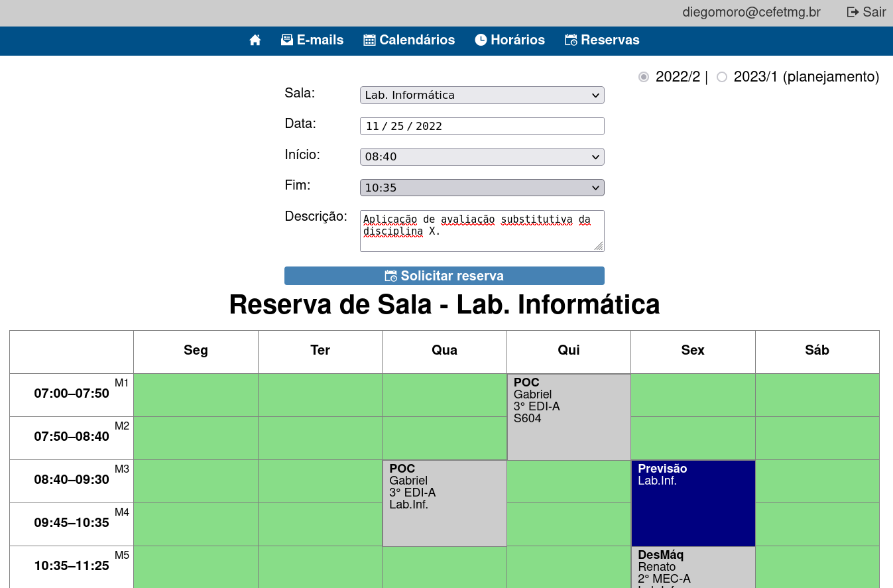Click the Sair logout icon

(x=853, y=12)
